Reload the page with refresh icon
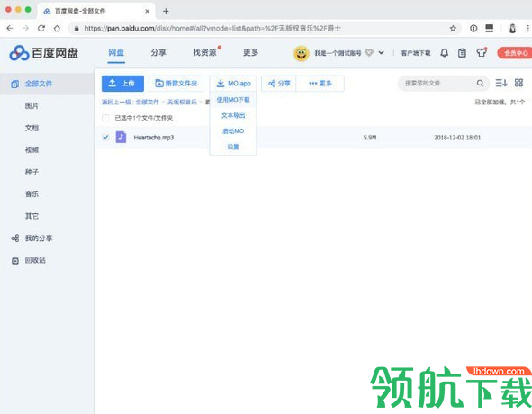532x414 pixels. 41,29
